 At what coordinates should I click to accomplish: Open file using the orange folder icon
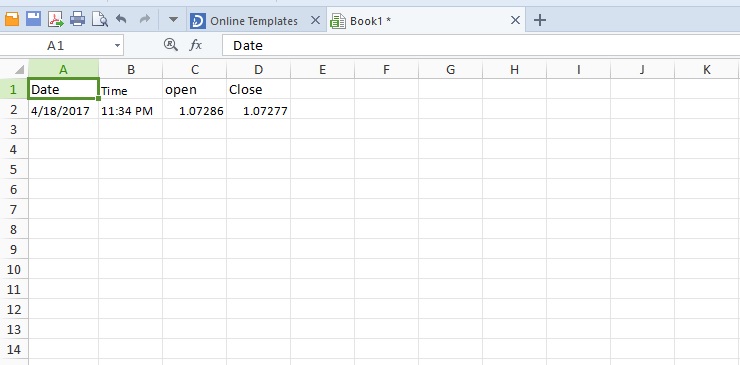(11, 19)
